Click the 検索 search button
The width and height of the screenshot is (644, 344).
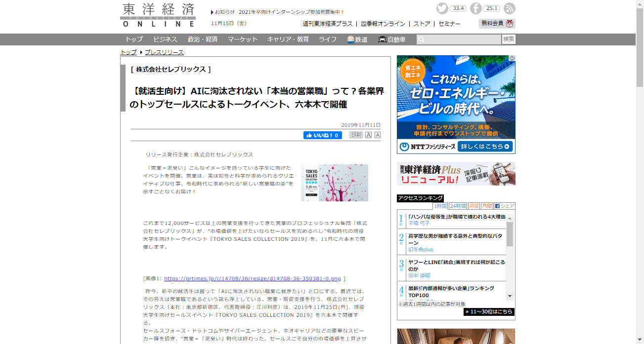[x=509, y=39]
